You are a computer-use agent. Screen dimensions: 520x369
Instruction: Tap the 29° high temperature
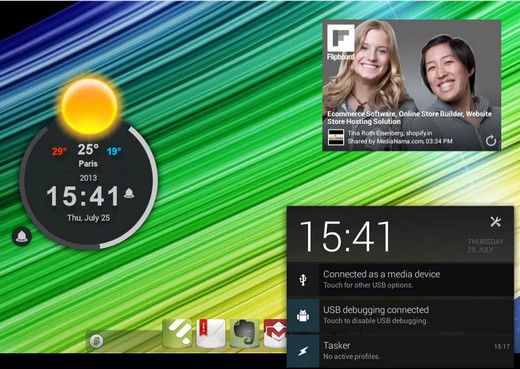coord(59,151)
